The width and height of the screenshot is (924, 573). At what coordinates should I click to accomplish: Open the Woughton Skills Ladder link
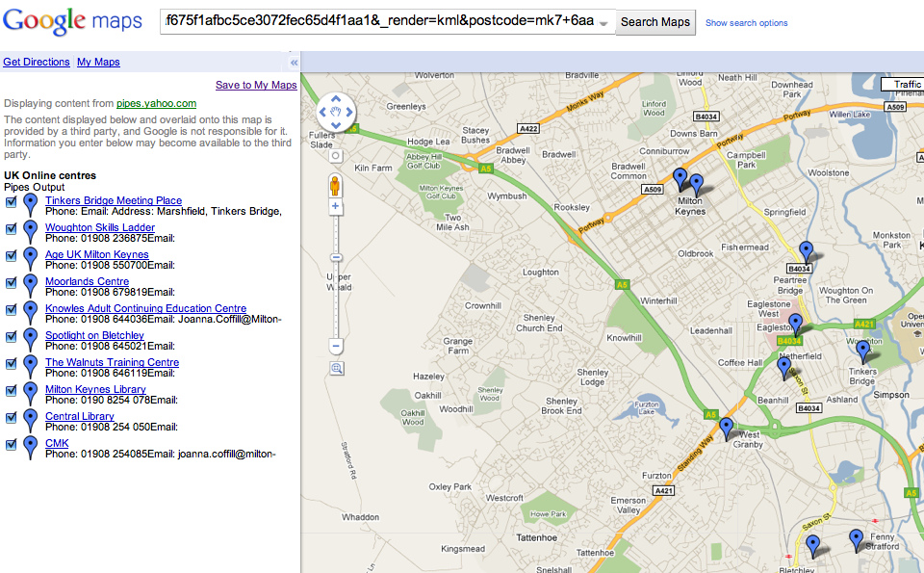pyautogui.click(x=100, y=227)
